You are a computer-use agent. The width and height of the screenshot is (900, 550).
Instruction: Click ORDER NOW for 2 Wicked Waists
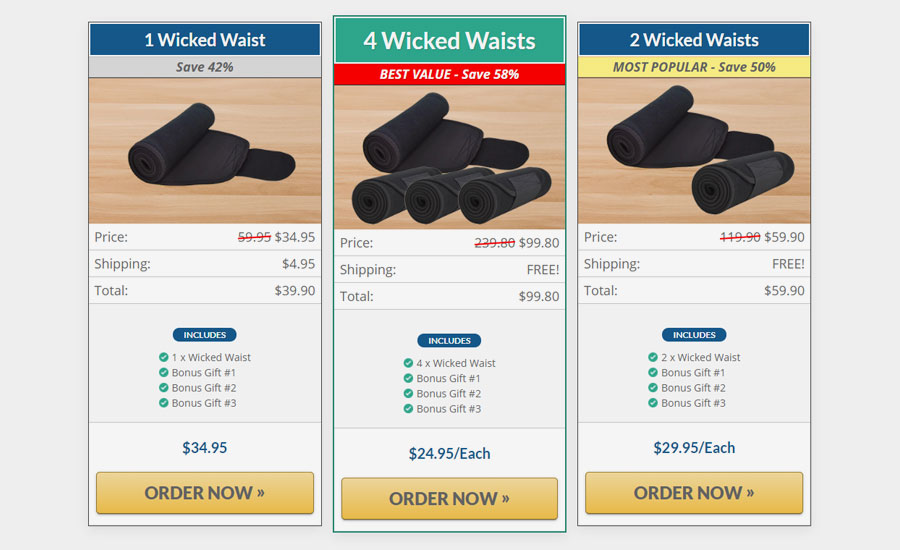694,493
